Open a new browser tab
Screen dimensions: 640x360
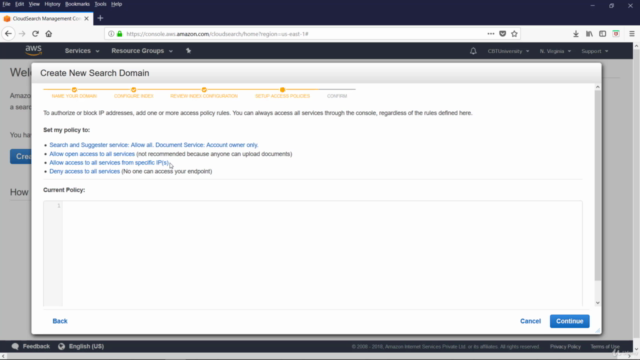tap(100, 18)
